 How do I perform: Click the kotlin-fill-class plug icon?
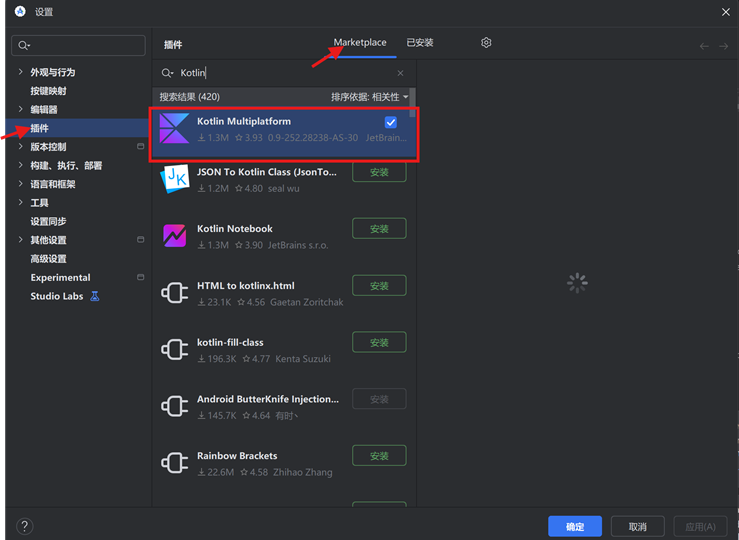coord(174,350)
